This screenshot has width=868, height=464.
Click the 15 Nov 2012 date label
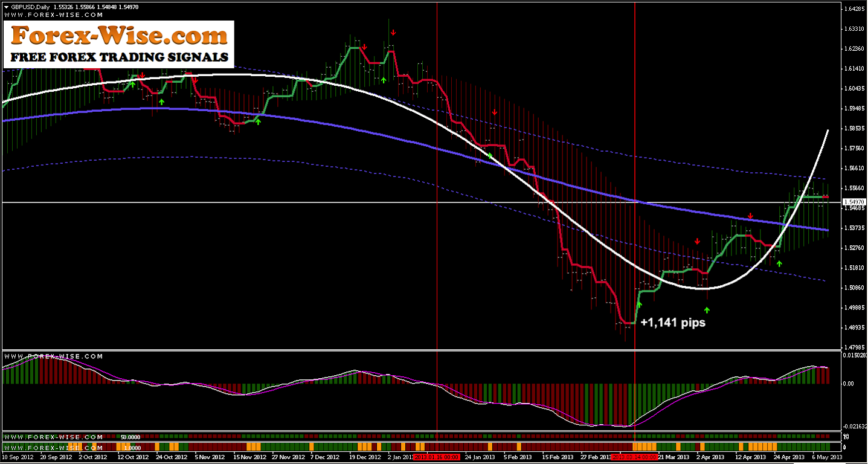[249, 457]
